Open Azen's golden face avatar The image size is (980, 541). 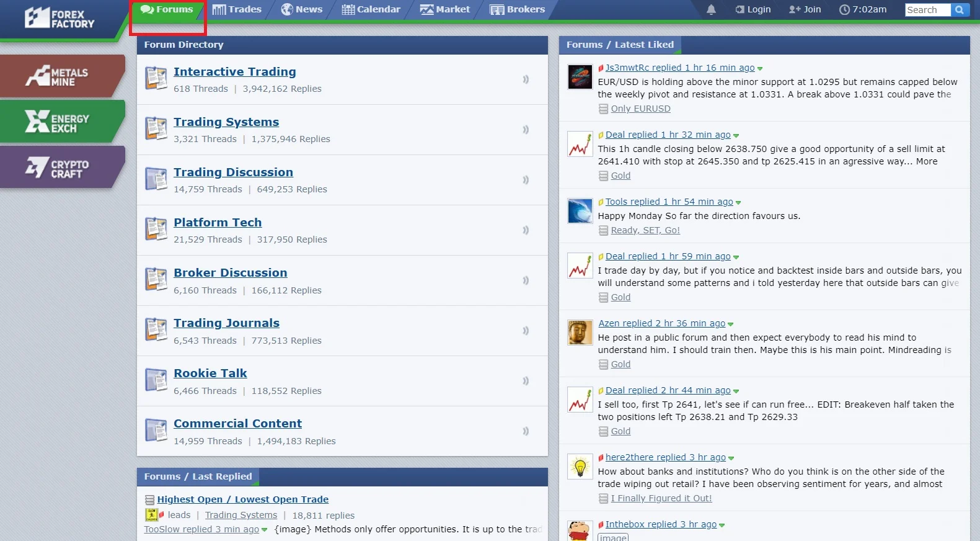coord(580,333)
